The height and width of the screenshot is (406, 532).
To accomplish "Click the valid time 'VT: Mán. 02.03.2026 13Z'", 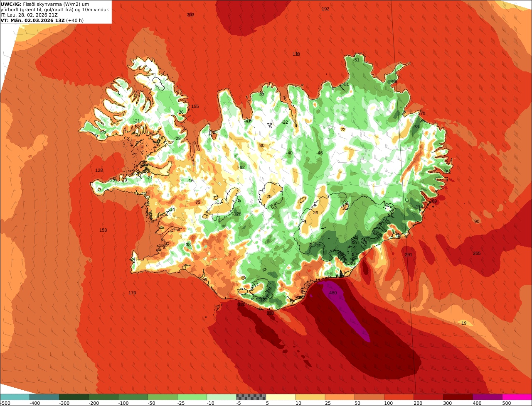I will pos(32,20).
